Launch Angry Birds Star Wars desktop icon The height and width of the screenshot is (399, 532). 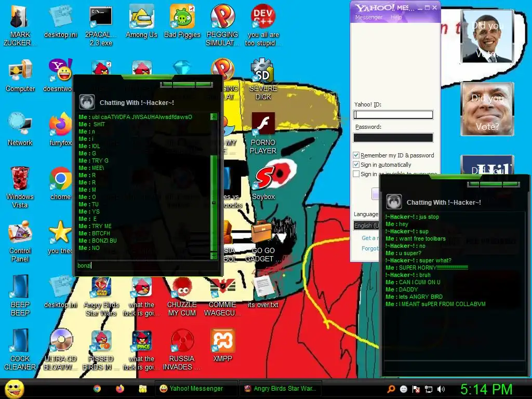coord(101,296)
